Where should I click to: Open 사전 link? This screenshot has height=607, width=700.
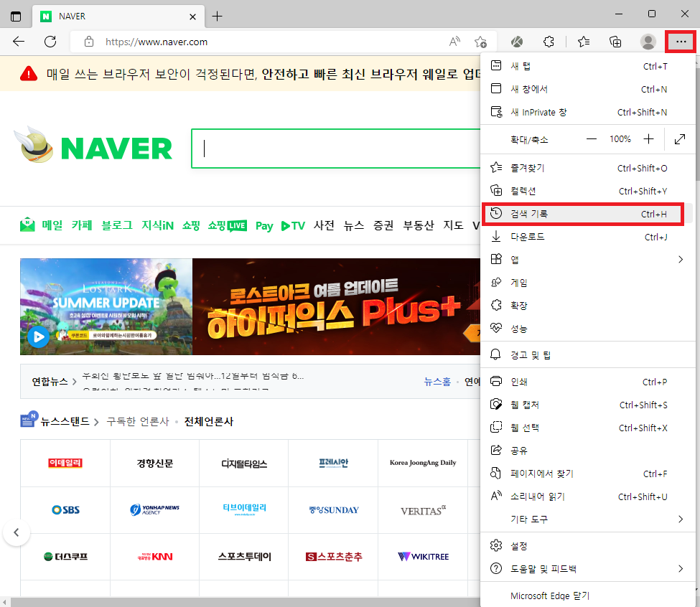[324, 225]
